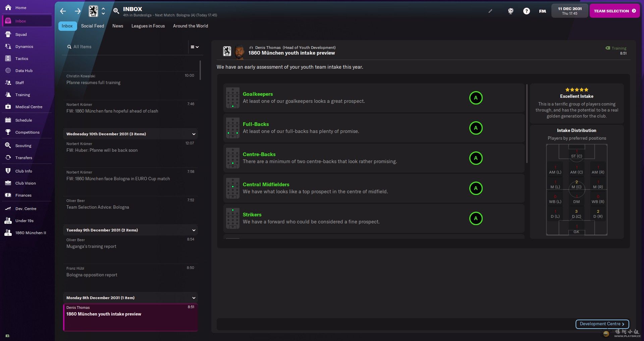
Task: Open the Squad shirt icon
Action: point(8,34)
